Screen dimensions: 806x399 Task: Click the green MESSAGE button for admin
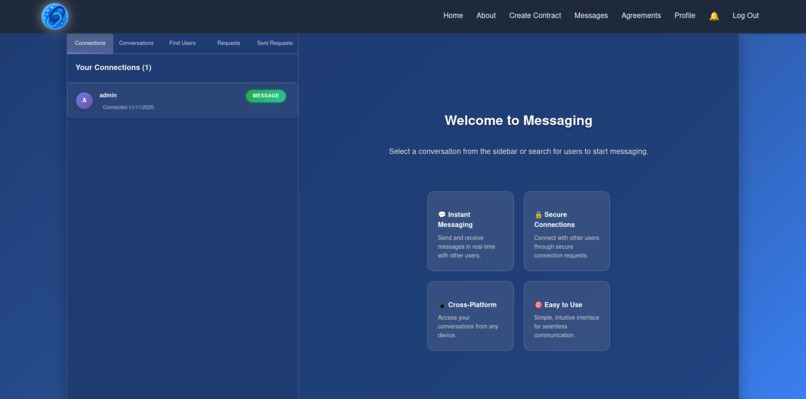[x=266, y=96]
